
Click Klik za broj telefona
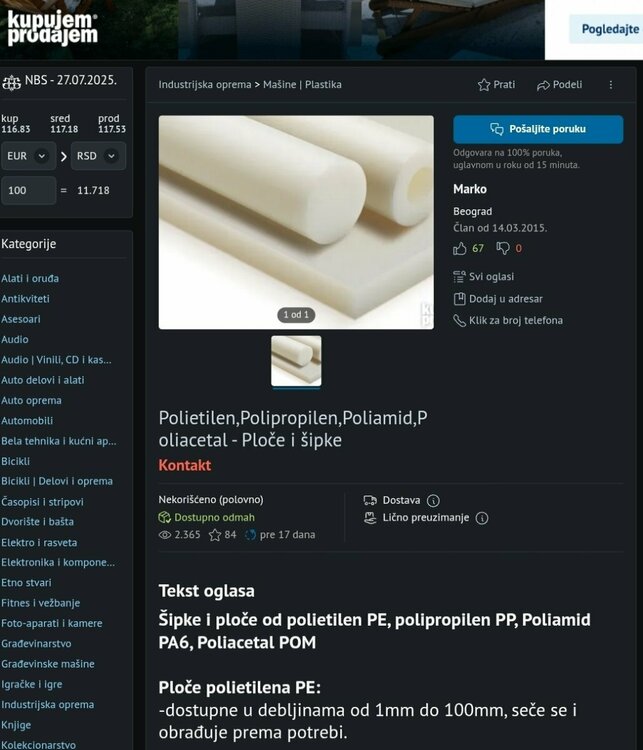[516, 320]
